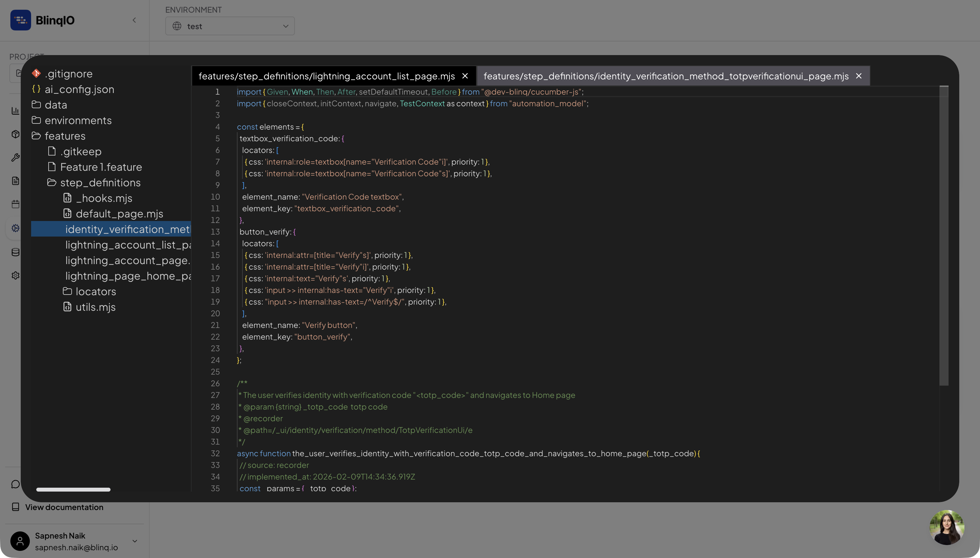
Task: Expand the user account menu chevron
Action: click(x=134, y=541)
